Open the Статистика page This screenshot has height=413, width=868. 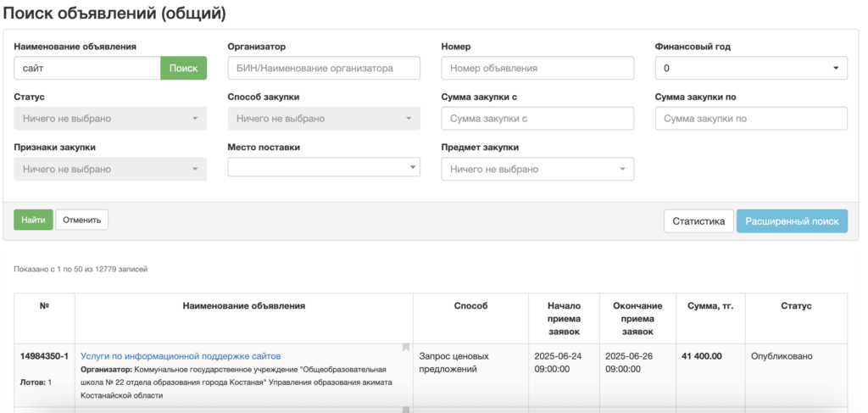coord(698,221)
